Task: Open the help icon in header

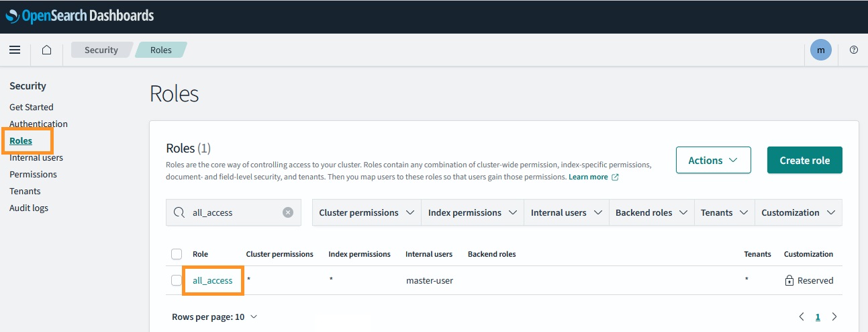Action: (x=854, y=50)
